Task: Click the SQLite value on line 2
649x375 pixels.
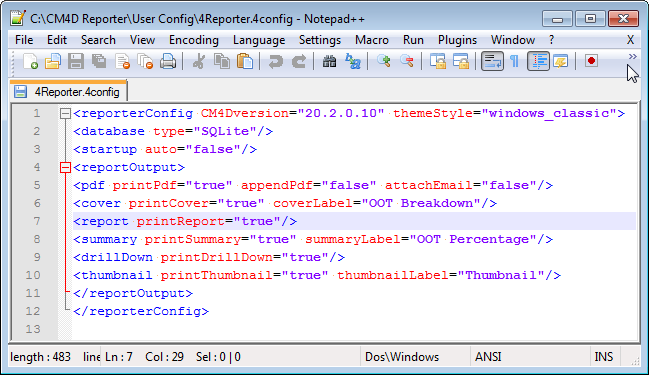Action: point(225,131)
